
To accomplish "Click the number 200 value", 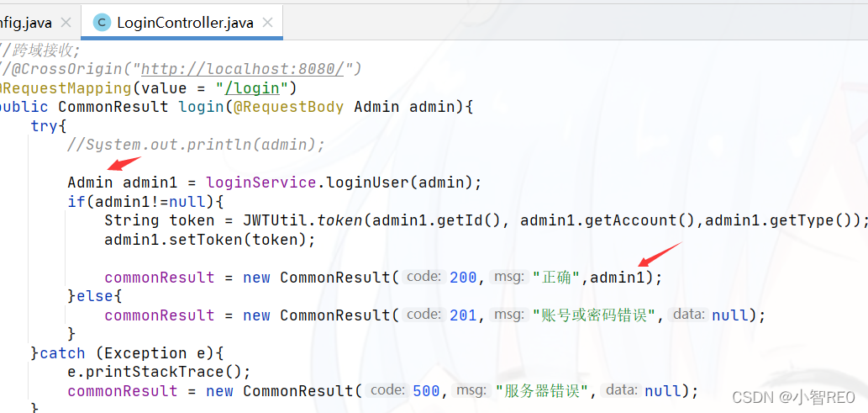I will click(463, 278).
